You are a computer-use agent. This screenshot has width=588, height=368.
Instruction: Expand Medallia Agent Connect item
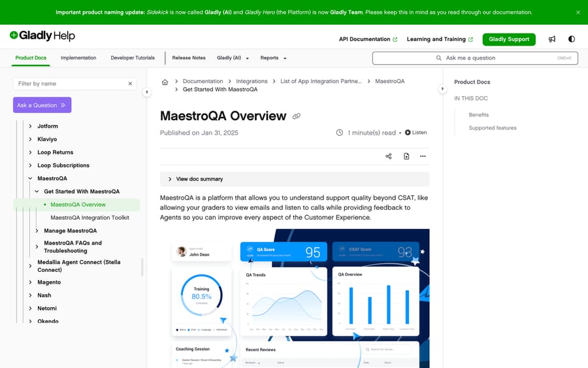[30, 266]
